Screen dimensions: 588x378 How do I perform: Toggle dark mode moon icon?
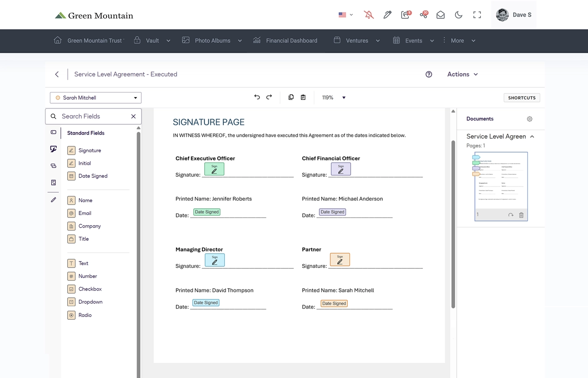[x=459, y=15]
